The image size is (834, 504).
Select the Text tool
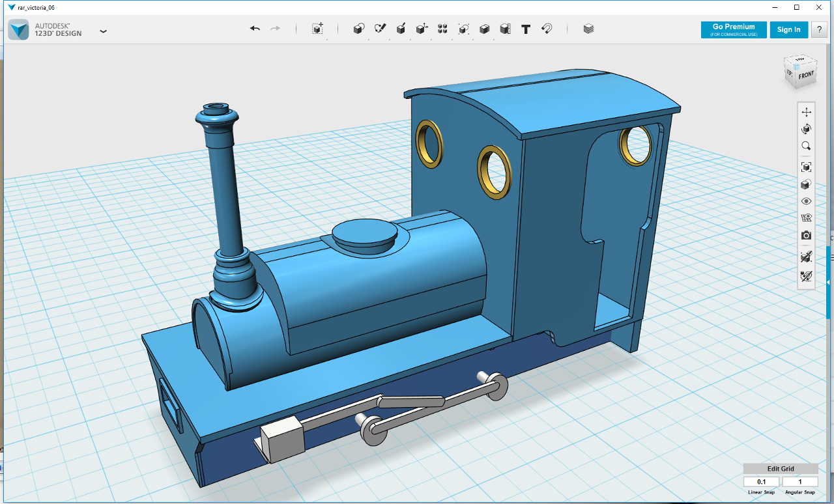click(526, 29)
